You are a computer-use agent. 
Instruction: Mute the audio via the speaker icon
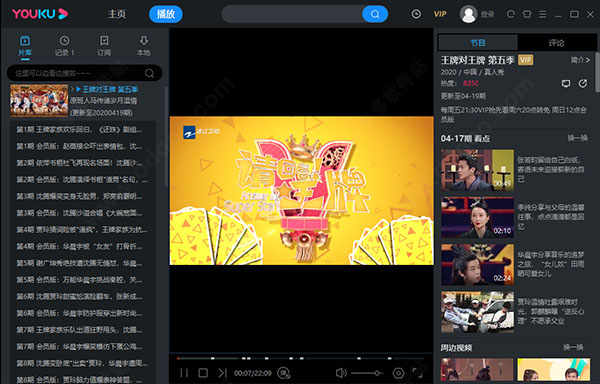[x=341, y=373]
